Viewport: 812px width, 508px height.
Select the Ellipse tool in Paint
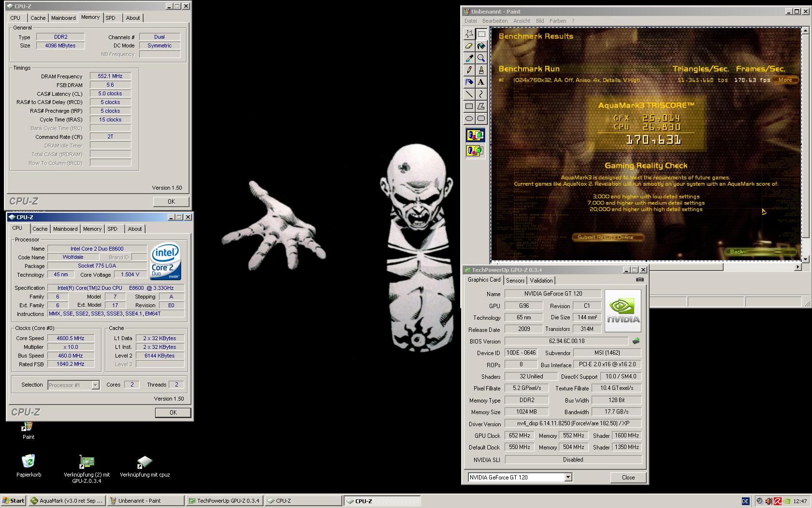469,119
